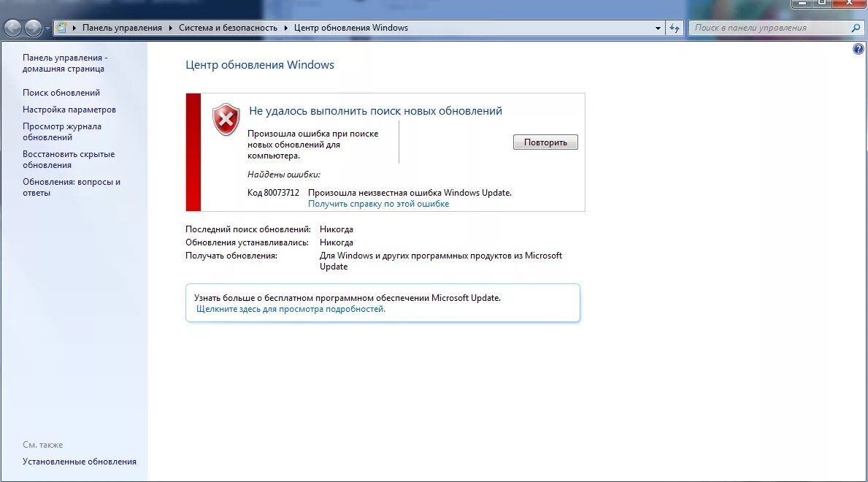Screen dimensions: 868x482
Task: Click the Повторить button
Action: pyautogui.click(x=545, y=142)
